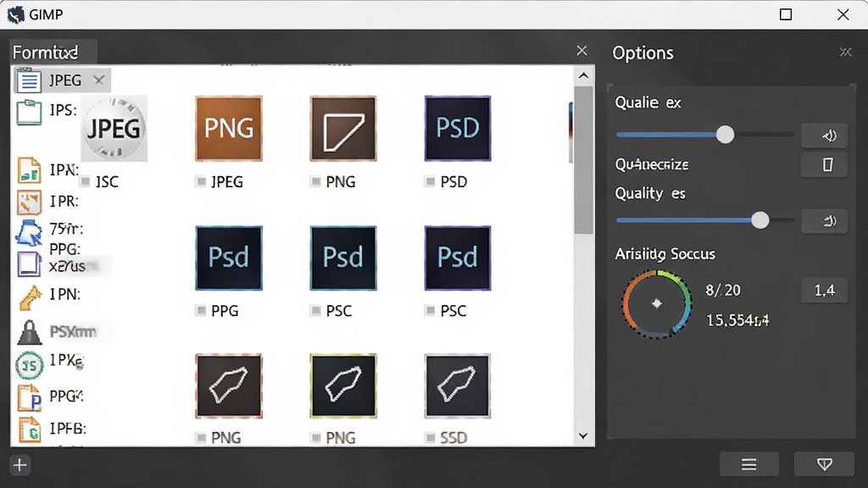Select the orange PNG thumbnail
This screenshot has width=868, height=488.
(x=229, y=129)
